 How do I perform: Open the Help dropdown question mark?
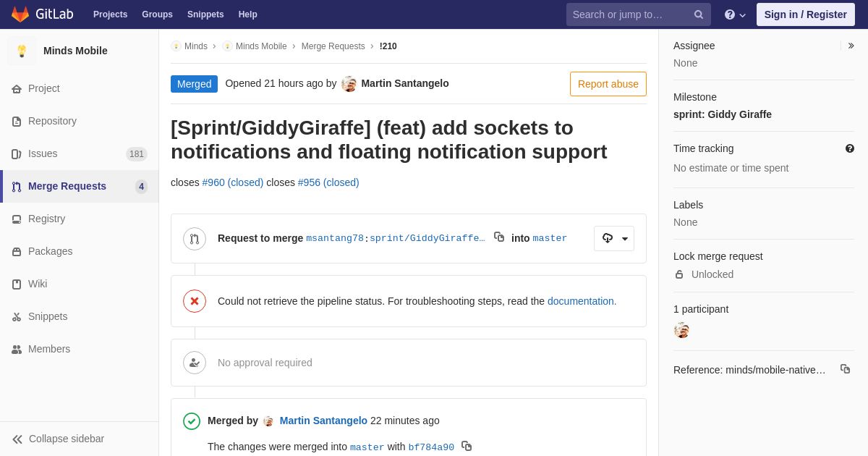[735, 14]
